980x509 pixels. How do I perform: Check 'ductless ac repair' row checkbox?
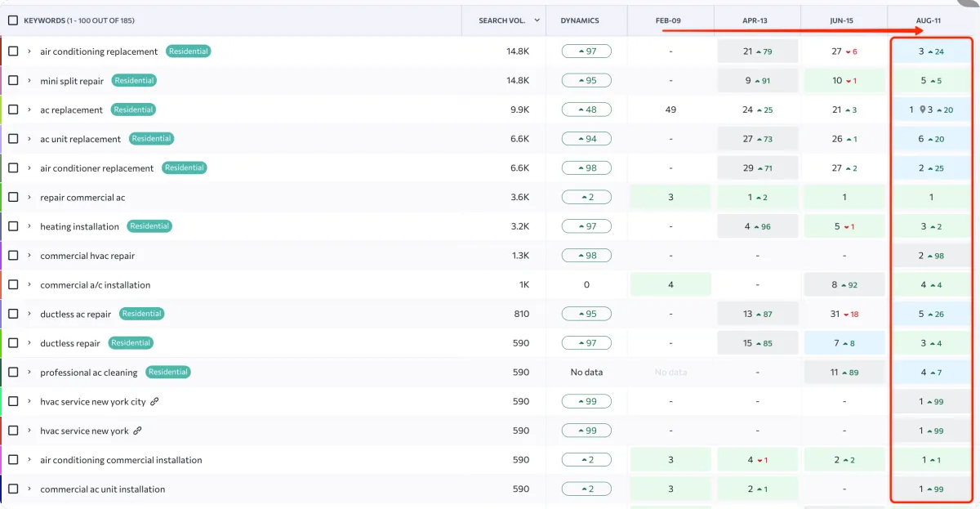click(x=13, y=314)
